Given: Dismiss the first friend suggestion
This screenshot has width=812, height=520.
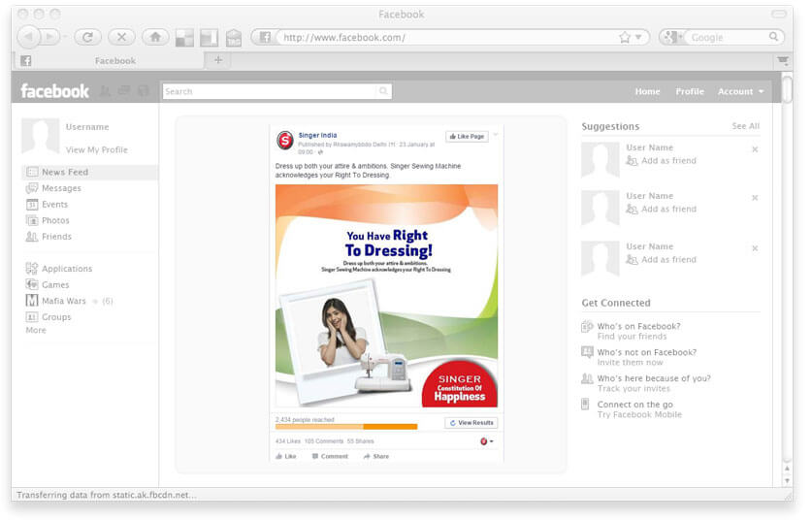Looking at the screenshot, I should (755, 149).
